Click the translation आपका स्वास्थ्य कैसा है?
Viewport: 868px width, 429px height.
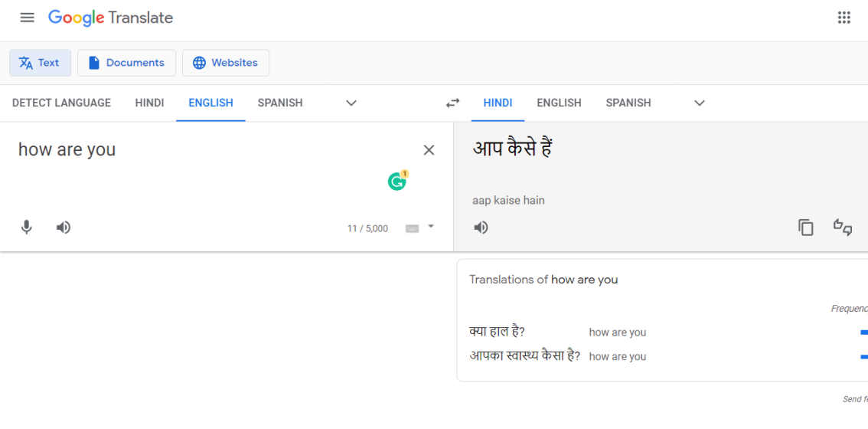(524, 355)
